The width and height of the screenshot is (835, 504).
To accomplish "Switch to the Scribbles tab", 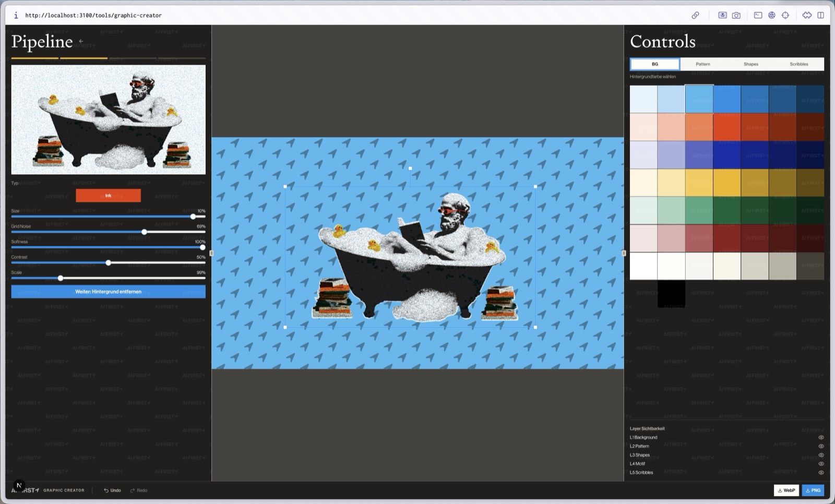I will pos(798,64).
